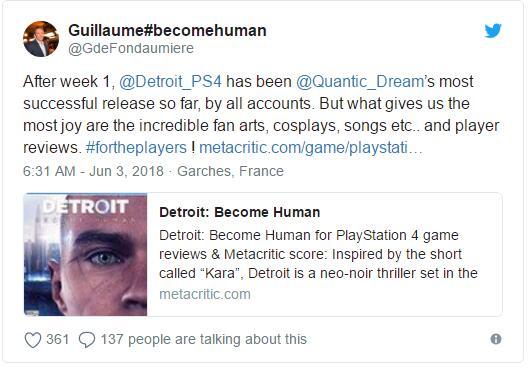Like the tweet with heart icon

(33, 340)
